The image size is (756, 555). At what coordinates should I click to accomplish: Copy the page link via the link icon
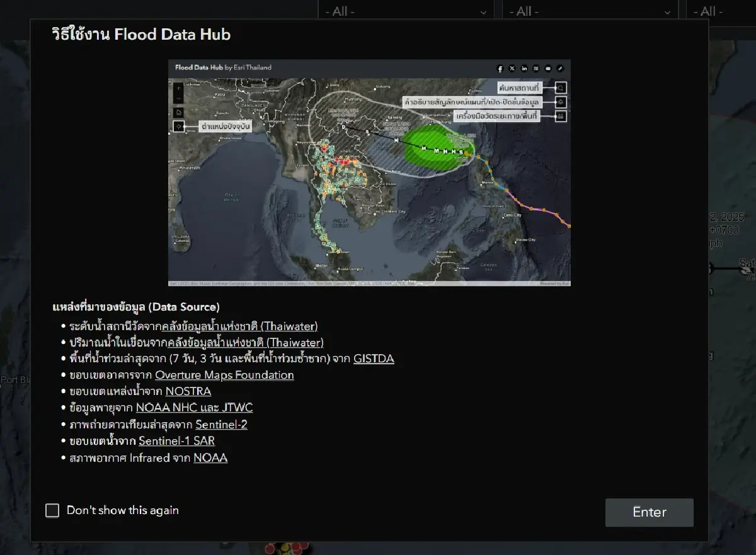point(560,69)
